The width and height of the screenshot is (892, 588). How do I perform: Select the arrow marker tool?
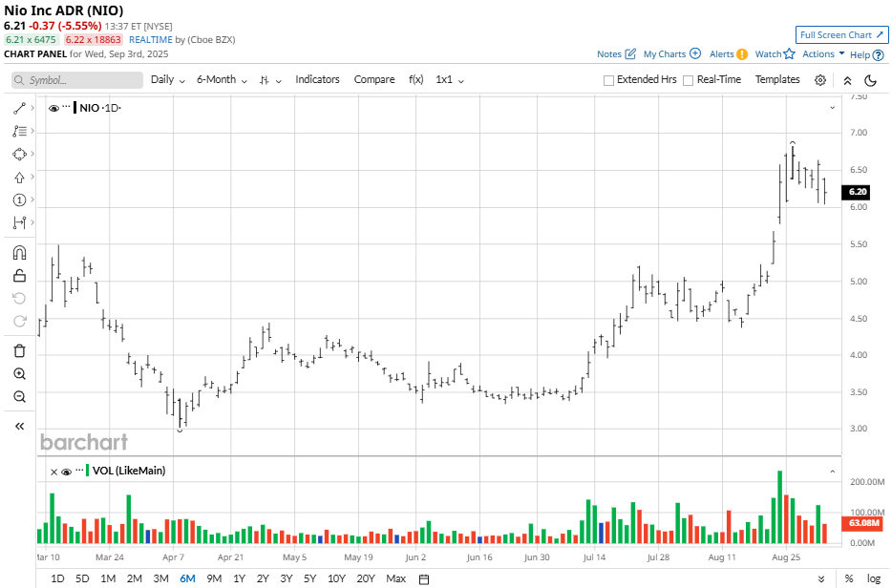click(x=19, y=178)
